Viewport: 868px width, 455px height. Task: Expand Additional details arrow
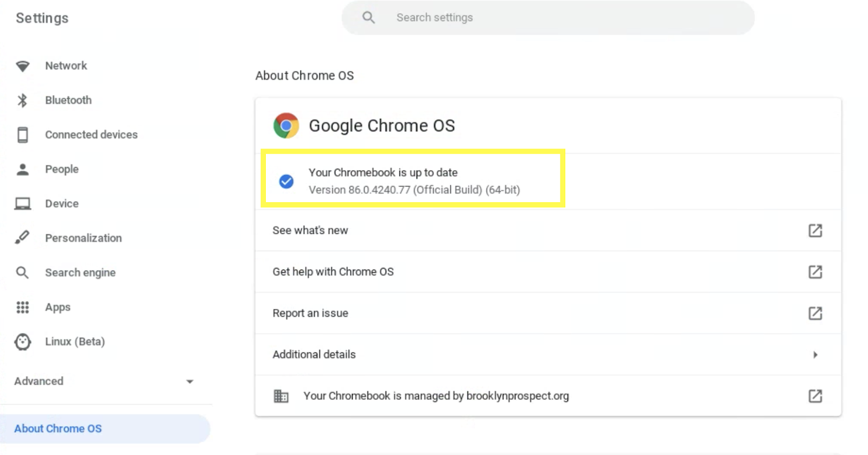tap(815, 355)
